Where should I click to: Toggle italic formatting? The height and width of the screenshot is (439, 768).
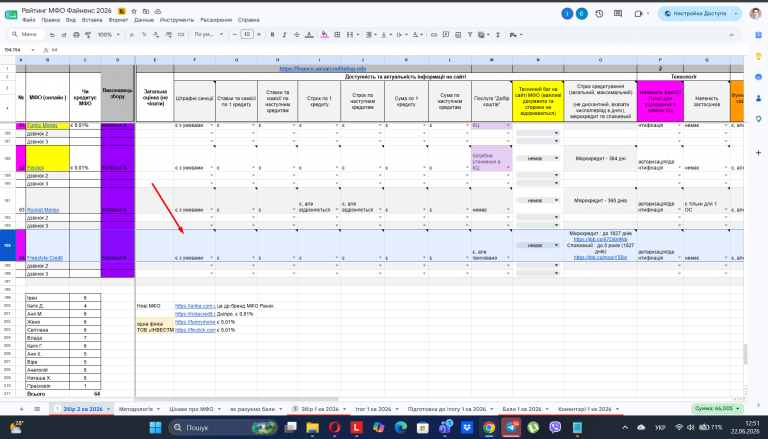click(x=285, y=35)
